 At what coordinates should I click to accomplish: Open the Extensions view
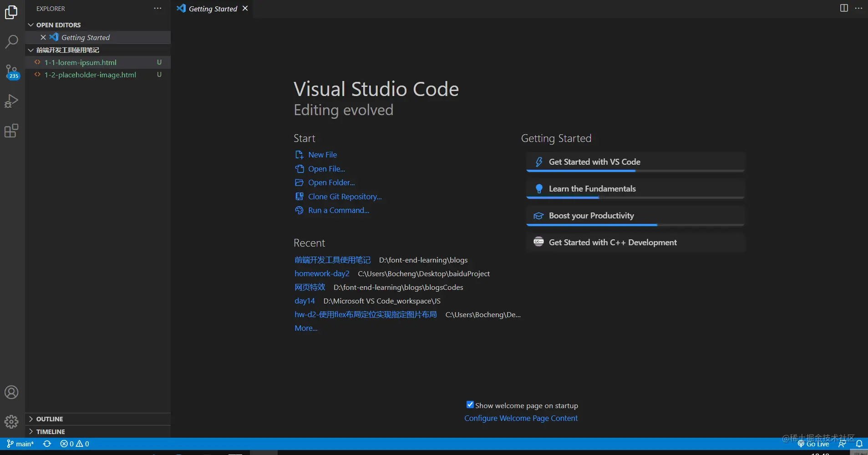(11, 131)
